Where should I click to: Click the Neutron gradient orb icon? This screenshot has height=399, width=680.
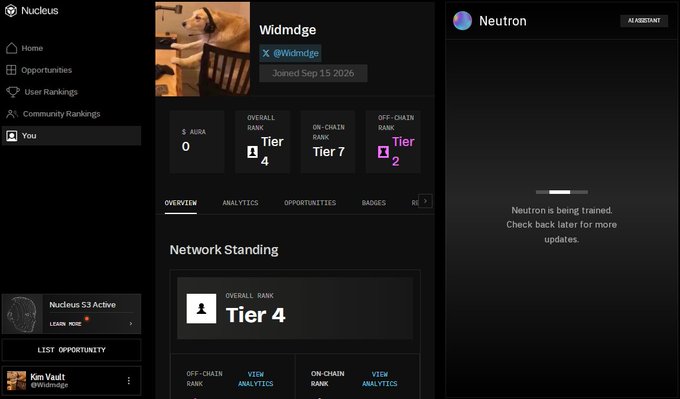(462, 21)
